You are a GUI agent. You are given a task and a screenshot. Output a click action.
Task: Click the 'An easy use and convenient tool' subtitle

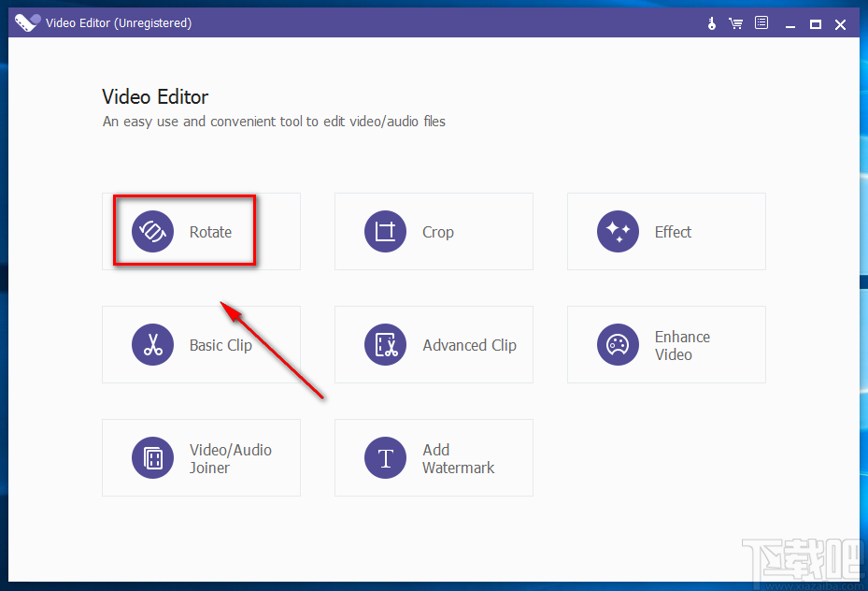[x=274, y=122]
